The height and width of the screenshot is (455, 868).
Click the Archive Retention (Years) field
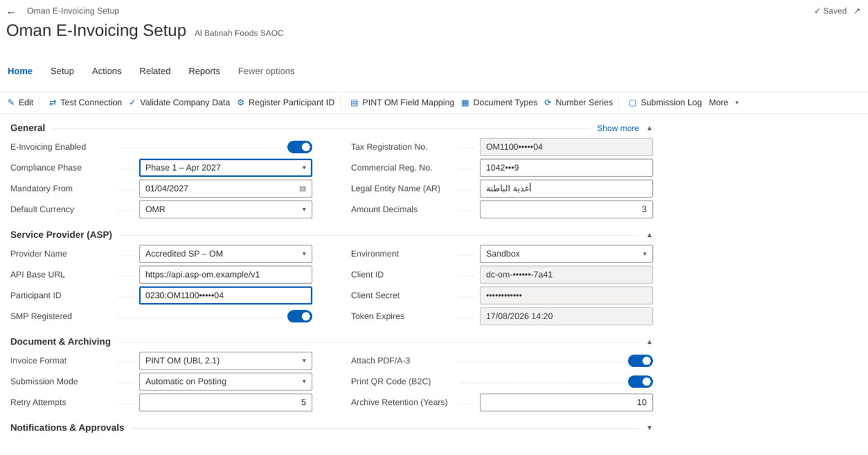click(566, 402)
